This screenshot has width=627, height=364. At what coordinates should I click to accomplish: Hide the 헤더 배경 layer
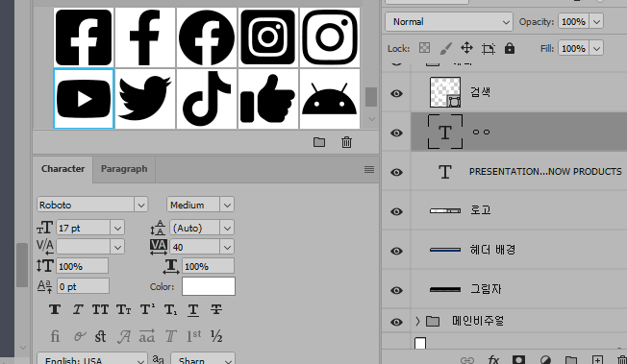click(x=396, y=251)
